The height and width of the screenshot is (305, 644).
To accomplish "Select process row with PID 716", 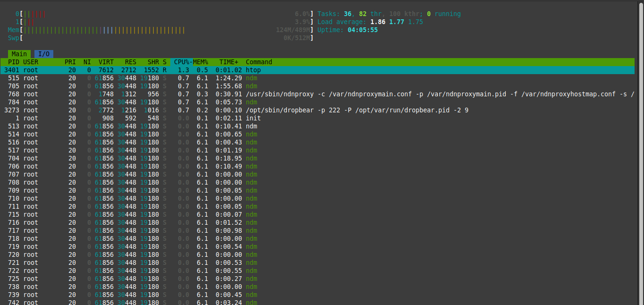I will pyautogui.click(x=318, y=222).
